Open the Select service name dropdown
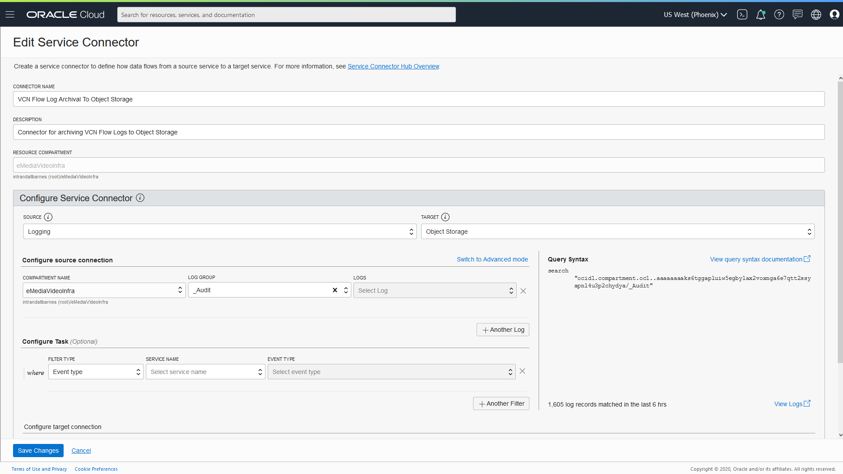The image size is (843, 474). point(205,372)
